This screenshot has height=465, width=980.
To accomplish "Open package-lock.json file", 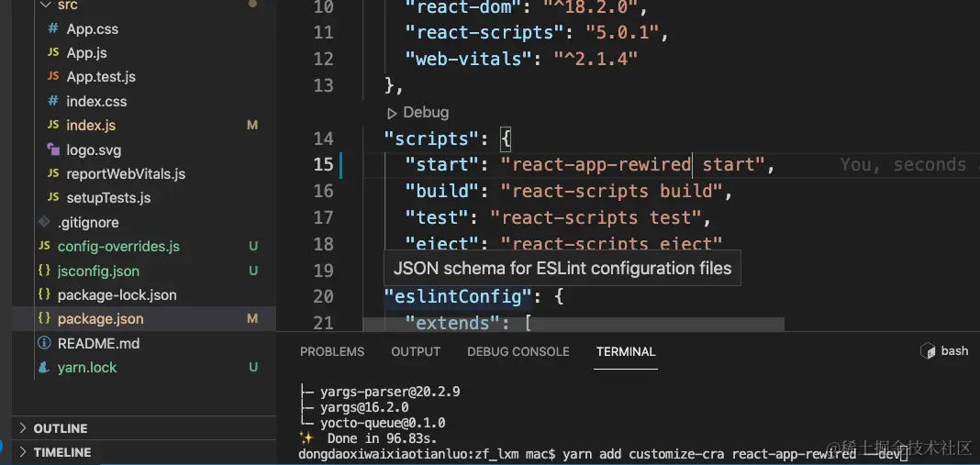I will (x=117, y=294).
